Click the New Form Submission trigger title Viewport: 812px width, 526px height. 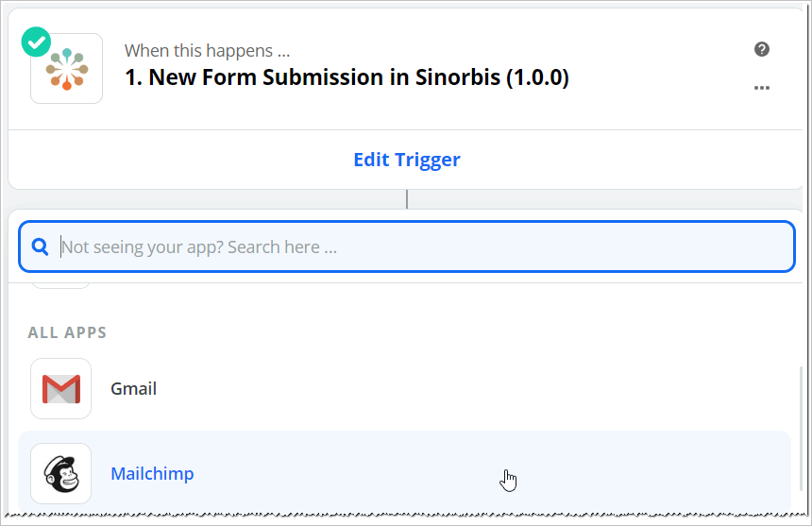pyautogui.click(x=347, y=77)
